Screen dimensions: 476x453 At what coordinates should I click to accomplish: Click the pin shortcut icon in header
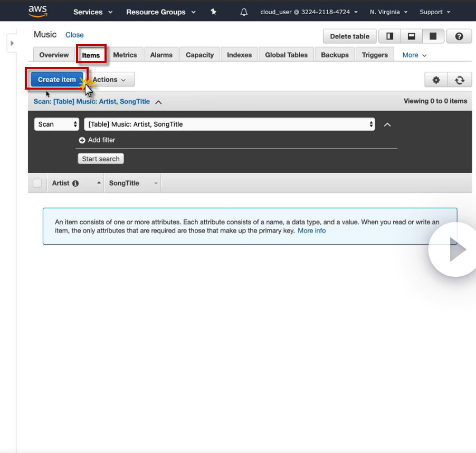(x=213, y=12)
